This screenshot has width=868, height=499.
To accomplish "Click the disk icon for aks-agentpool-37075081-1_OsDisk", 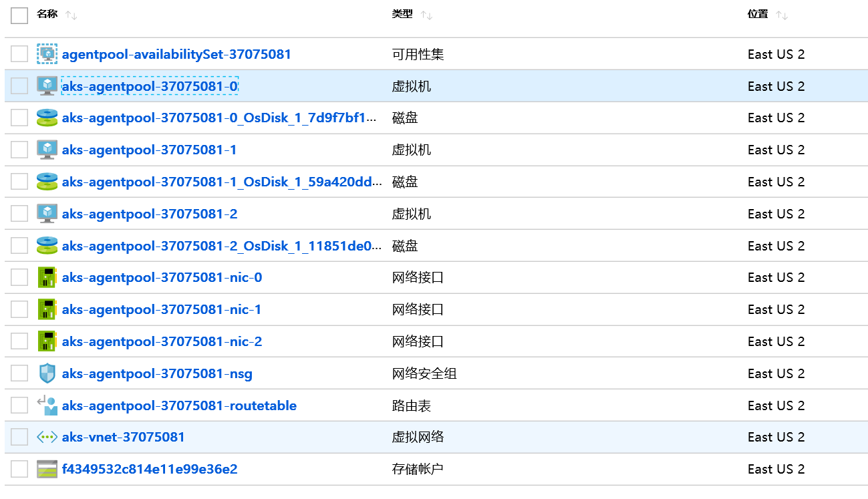I will click(47, 182).
